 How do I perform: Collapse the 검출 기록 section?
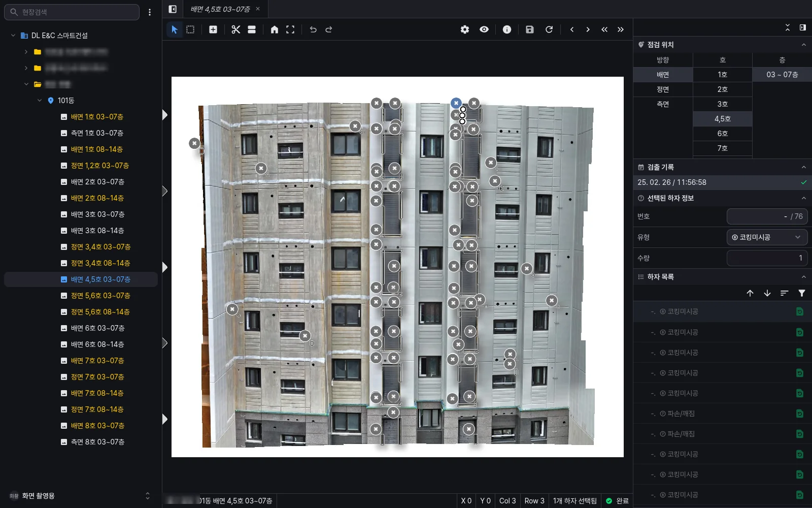click(804, 167)
